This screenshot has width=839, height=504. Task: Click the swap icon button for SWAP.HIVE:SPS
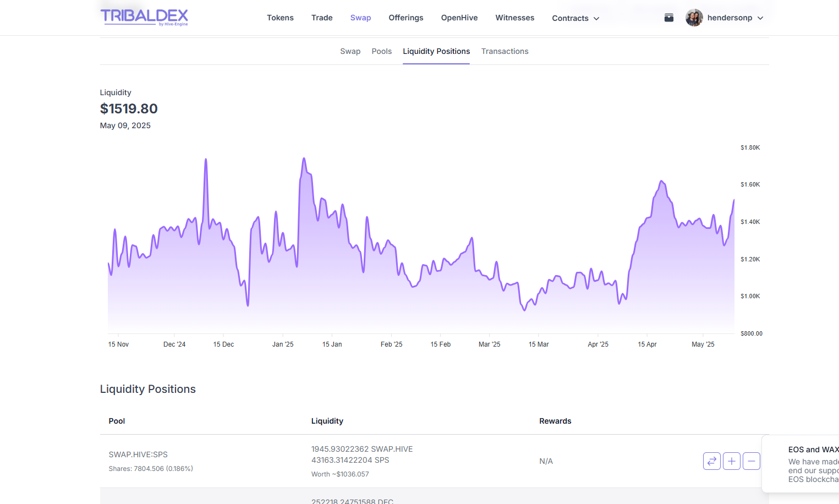point(712,461)
